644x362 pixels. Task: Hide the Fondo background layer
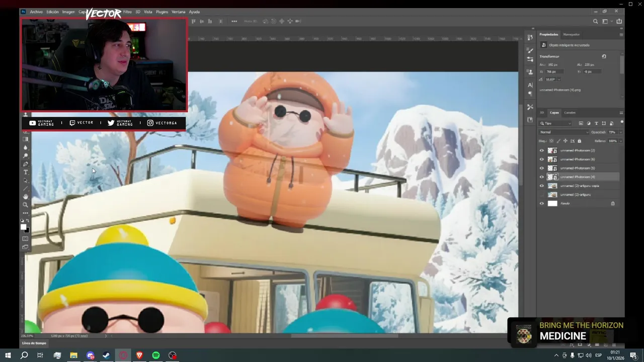(542, 203)
